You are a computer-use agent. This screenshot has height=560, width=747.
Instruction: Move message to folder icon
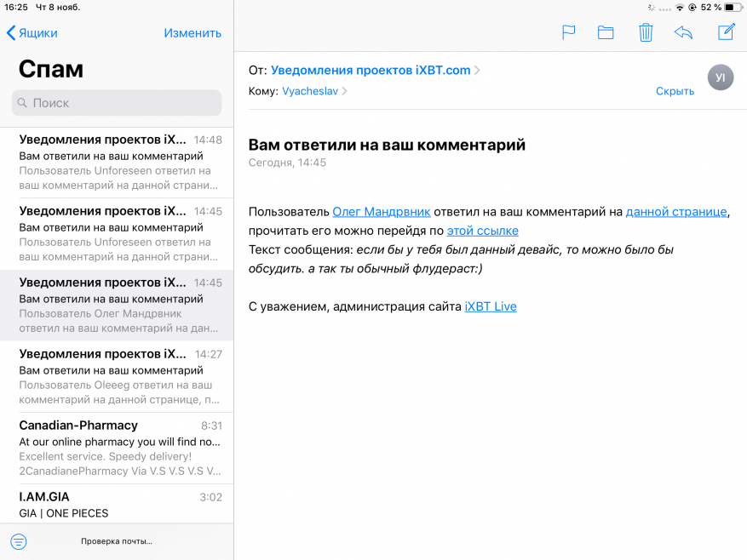606,32
